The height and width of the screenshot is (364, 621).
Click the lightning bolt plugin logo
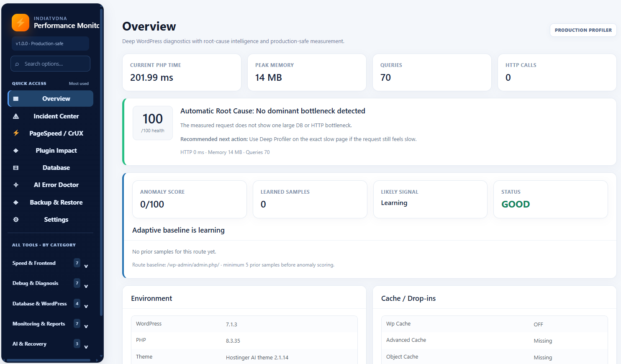21,23
